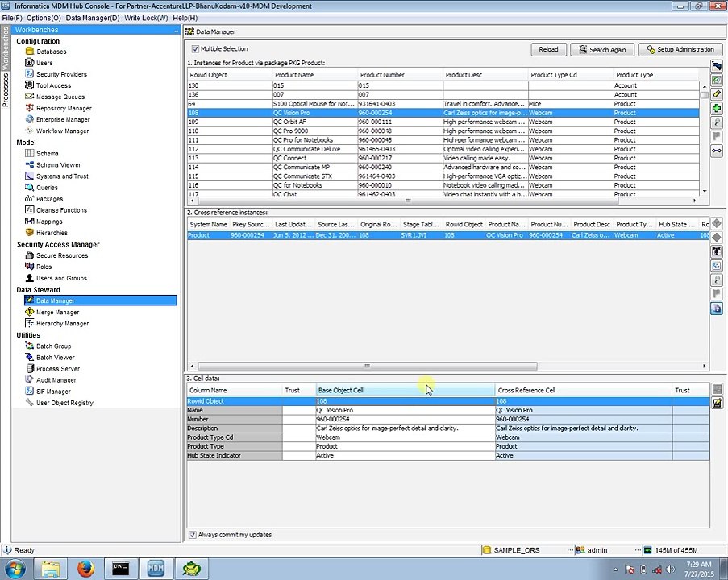Open the Help(H) menu
The height and width of the screenshot is (580, 728).
pyautogui.click(x=185, y=18)
